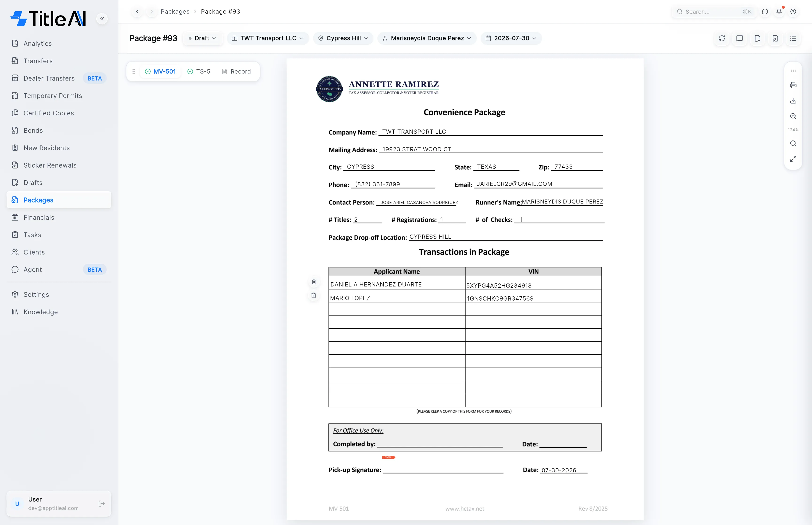Viewport: 812px width, 525px height.
Task: Open notifications bell
Action: [x=779, y=12]
